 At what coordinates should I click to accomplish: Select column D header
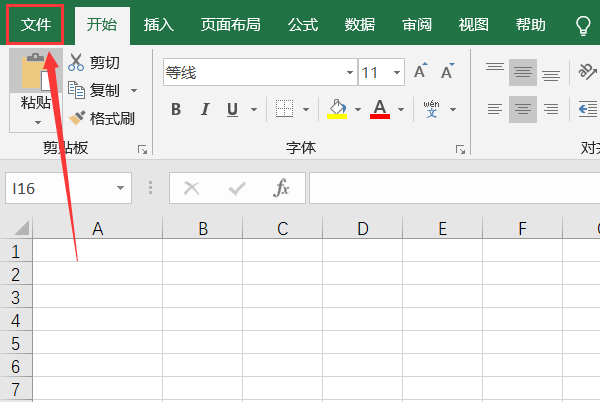pyautogui.click(x=363, y=228)
